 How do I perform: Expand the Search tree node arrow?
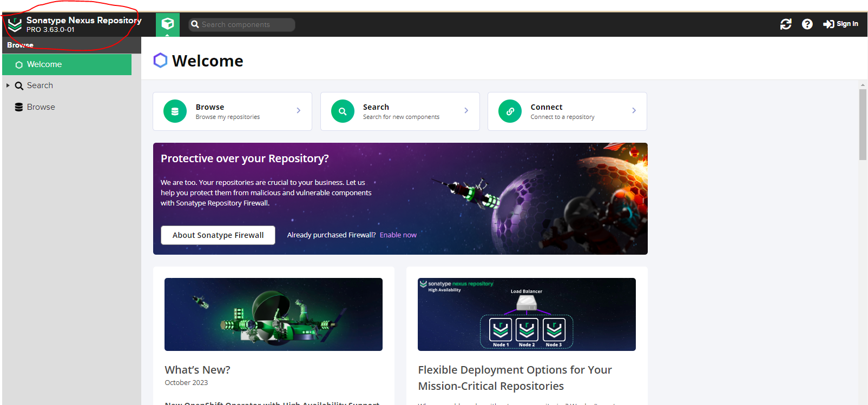coord(8,85)
